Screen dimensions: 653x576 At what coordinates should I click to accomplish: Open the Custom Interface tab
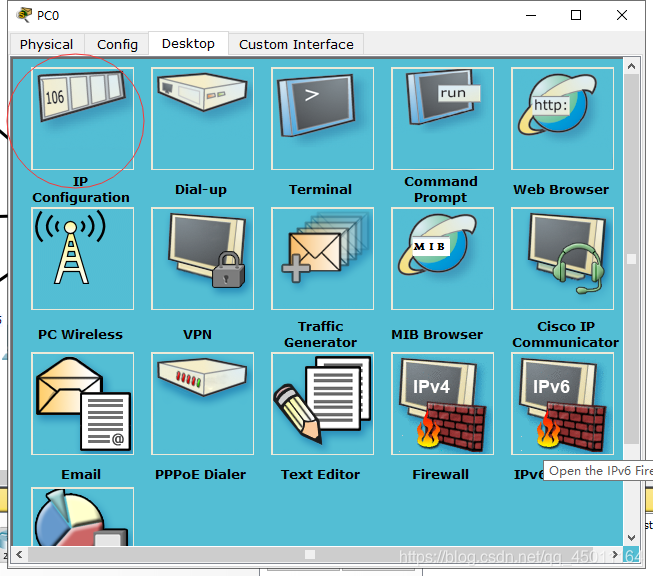[x=296, y=44]
